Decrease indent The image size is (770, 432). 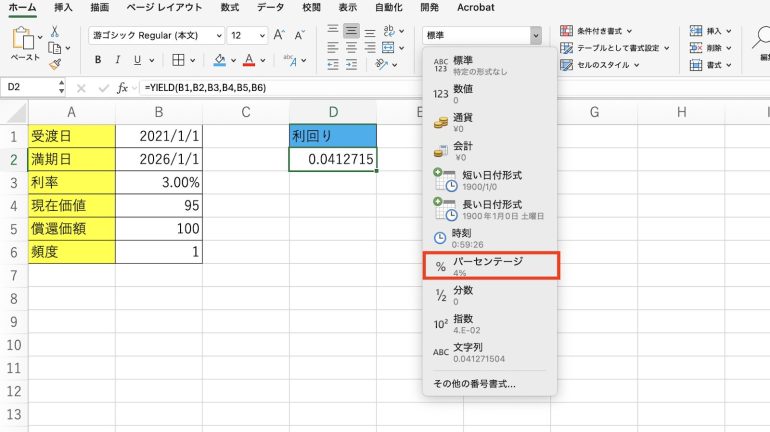(333, 64)
